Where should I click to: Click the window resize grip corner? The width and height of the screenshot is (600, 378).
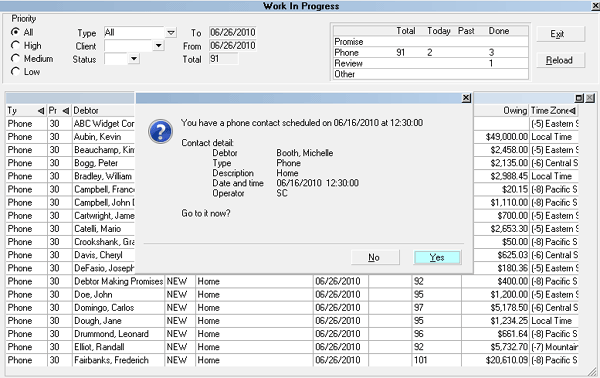click(592, 372)
